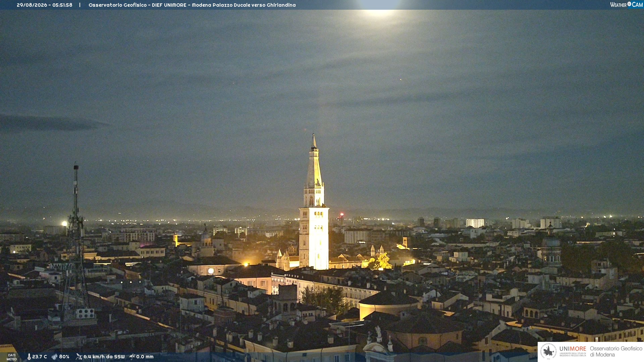Image resolution: width=644 pixels, height=362 pixels.
Task: Click the date 29/08/2026 in header
Action: coord(31,5)
